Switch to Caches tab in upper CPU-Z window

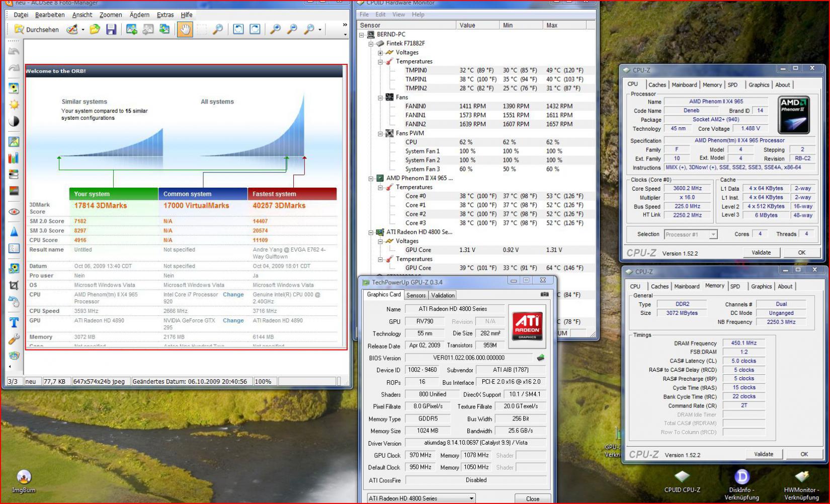pos(657,85)
